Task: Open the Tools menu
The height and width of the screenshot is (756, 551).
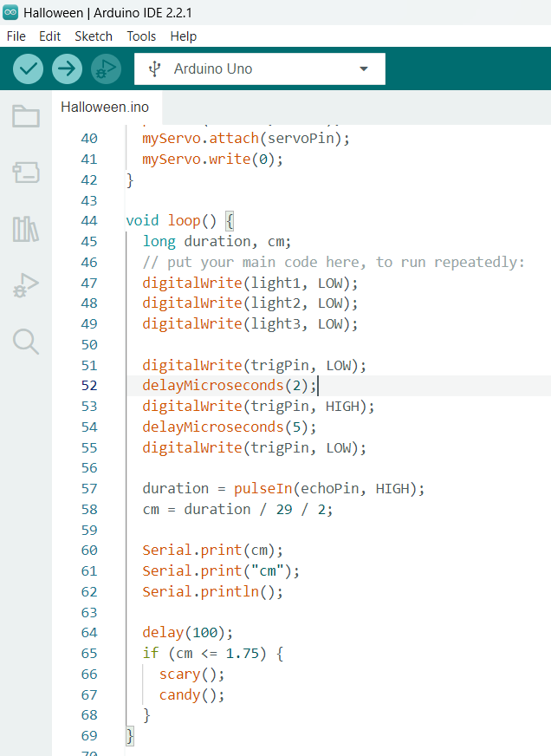Action: [141, 36]
